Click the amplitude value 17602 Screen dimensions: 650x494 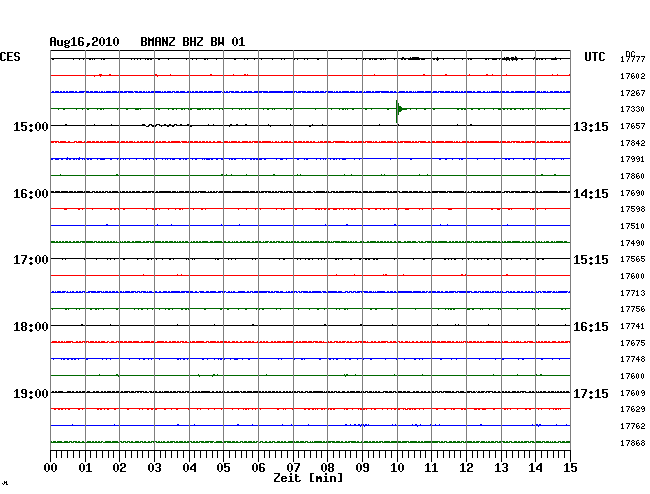tap(633, 76)
